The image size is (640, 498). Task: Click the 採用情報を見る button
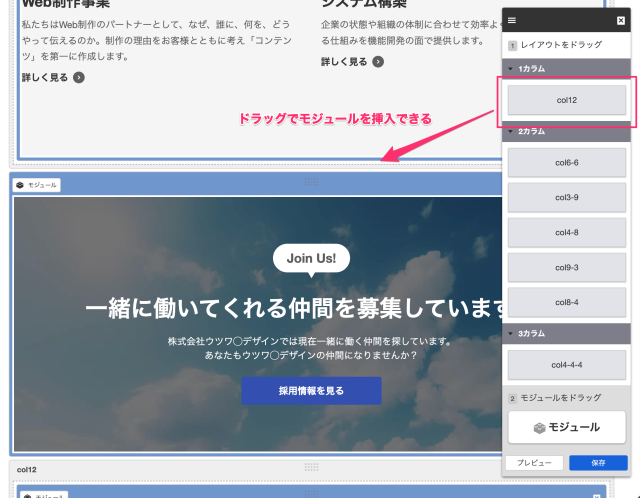(311, 391)
